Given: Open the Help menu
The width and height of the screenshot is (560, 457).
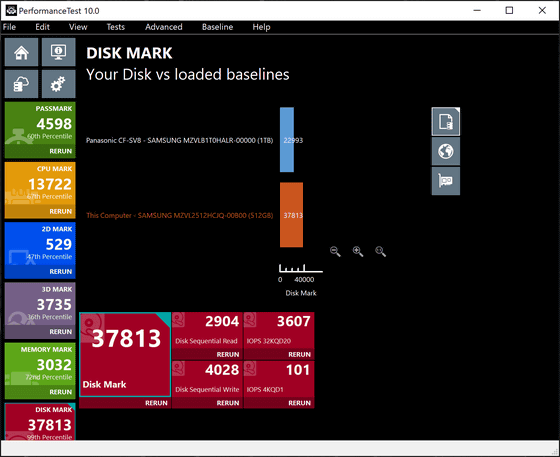Looking at the screenshot, I should pyautogui.click(x=261, y=27).
